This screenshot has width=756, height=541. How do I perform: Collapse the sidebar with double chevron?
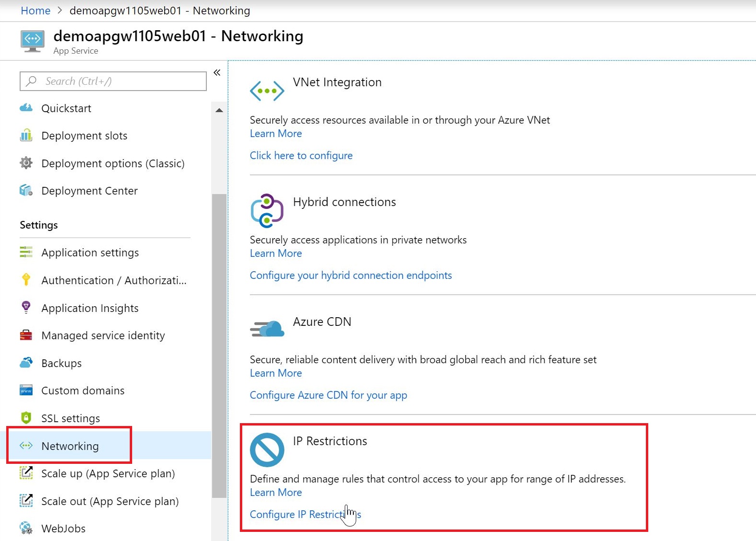(x=217, y=72)
